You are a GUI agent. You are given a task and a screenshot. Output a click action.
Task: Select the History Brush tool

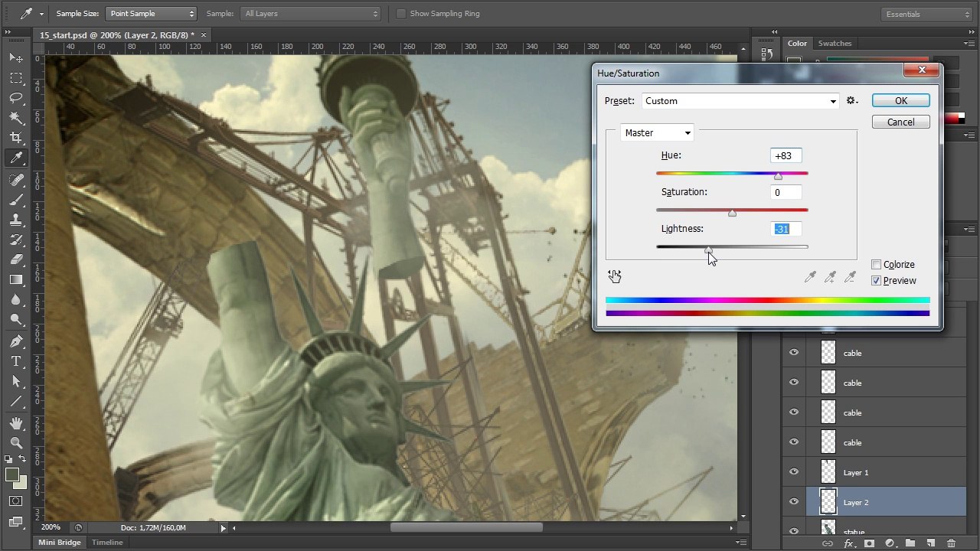point(16,240)
